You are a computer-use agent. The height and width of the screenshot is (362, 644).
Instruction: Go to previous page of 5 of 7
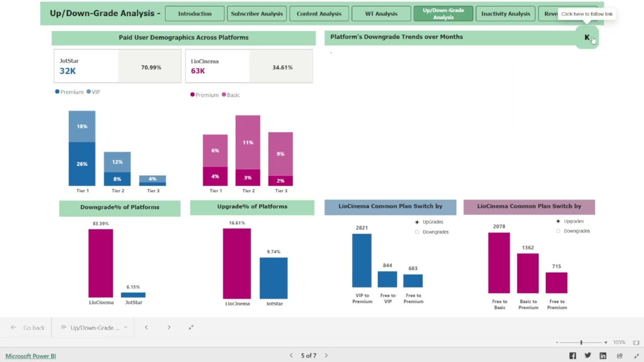[x=291, y=355]
